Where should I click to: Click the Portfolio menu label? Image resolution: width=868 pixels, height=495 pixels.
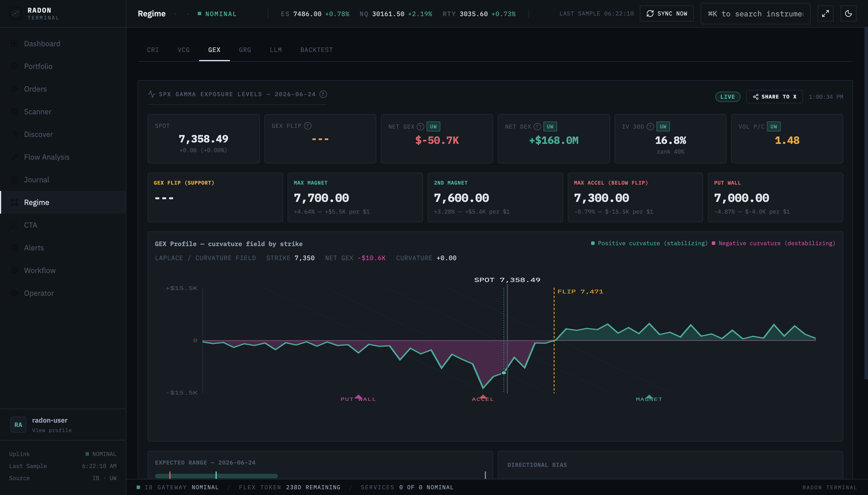tap(38, 66)
